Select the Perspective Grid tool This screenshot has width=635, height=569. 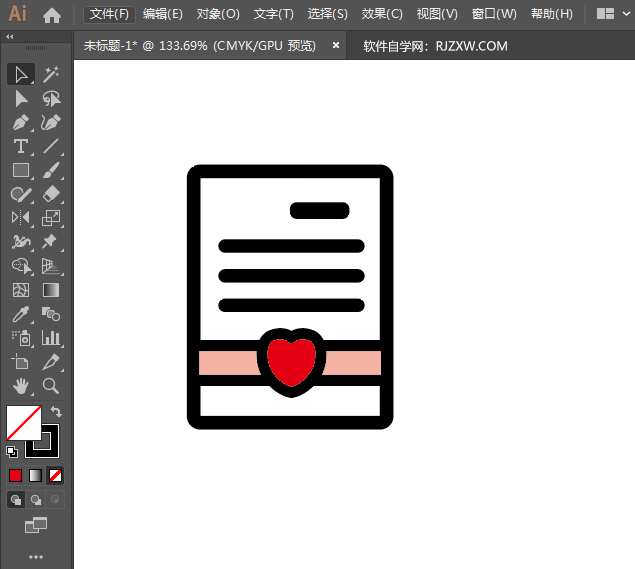51,266
